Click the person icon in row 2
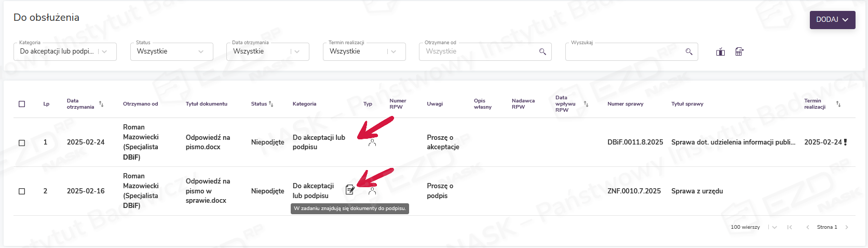This screenshot has height=248, width=868. click(372, 191)
